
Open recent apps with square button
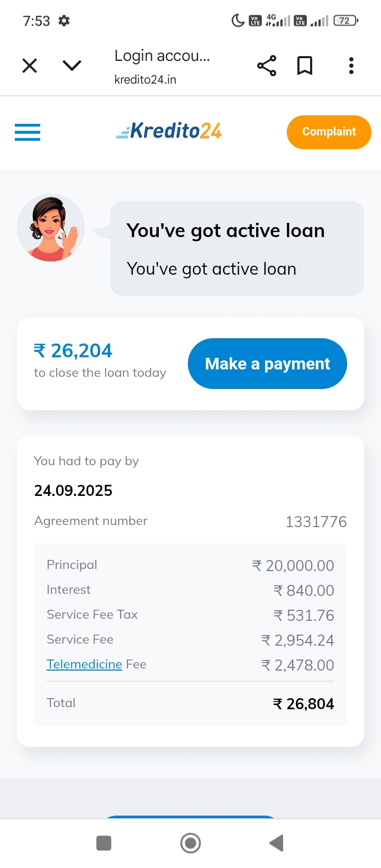104,843
